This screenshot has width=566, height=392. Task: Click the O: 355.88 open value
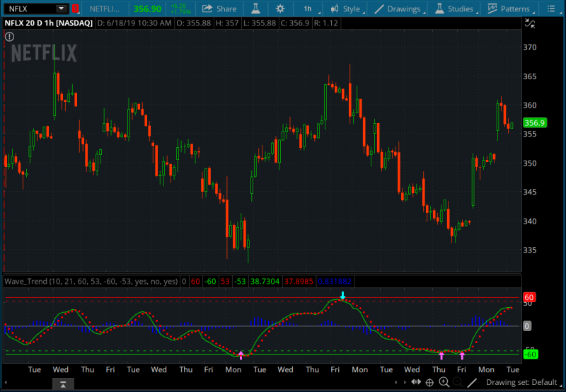(193, 23)
